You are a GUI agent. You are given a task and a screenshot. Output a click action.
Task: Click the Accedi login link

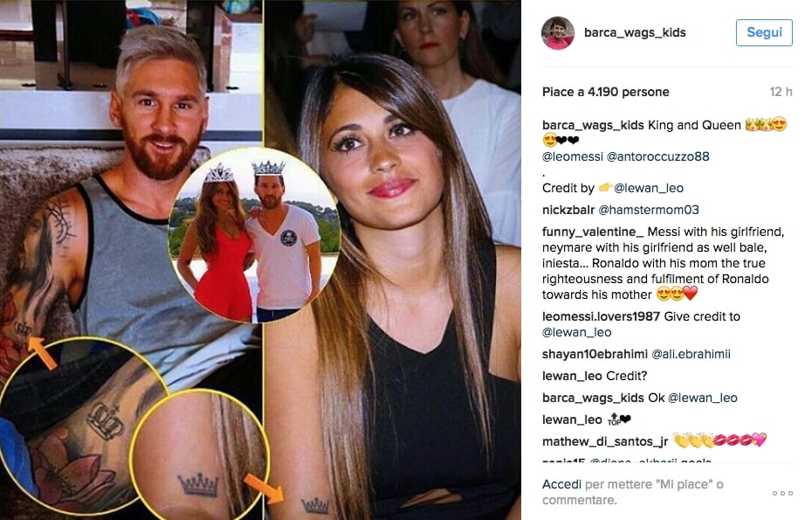pyautogui.click(x=562, y=484)
